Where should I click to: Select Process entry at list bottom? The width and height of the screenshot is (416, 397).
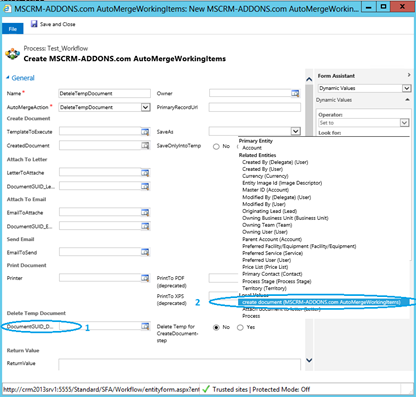(x=251, y=316)
